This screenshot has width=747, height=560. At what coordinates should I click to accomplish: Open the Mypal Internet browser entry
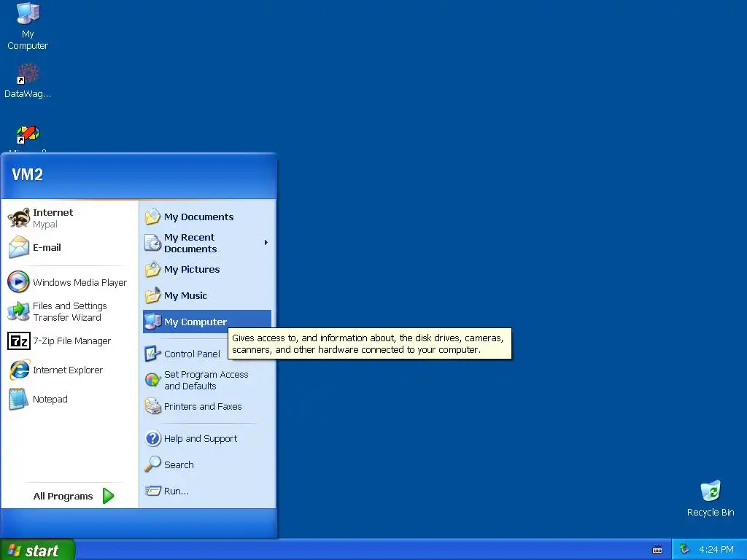[x=69, y=218]
